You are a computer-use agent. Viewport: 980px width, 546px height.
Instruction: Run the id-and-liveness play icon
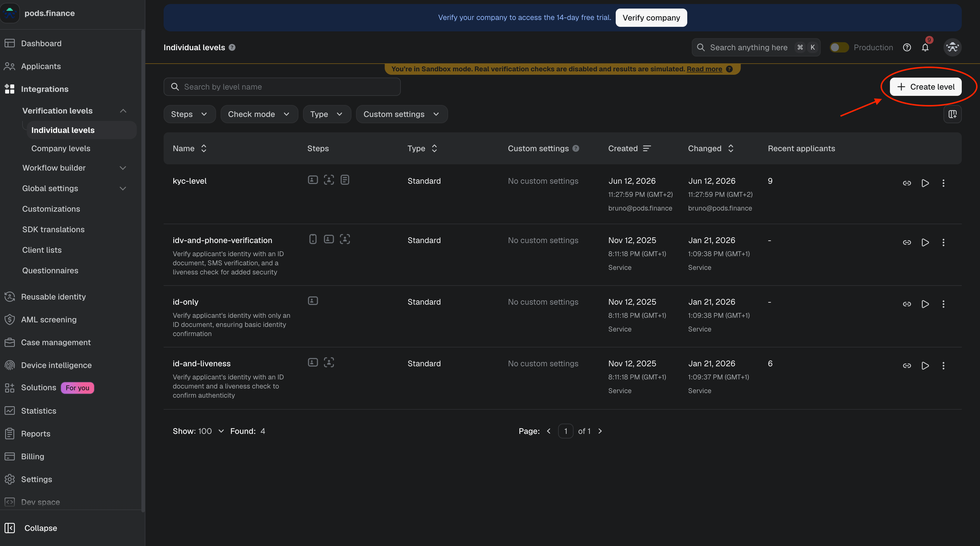(x=925, y=365)
